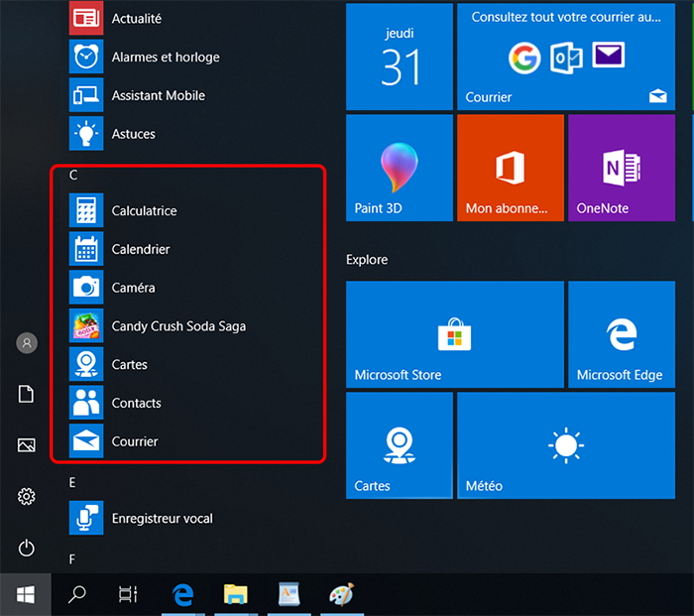
Task: Launch the Caméra app icon
Action: 86,287
